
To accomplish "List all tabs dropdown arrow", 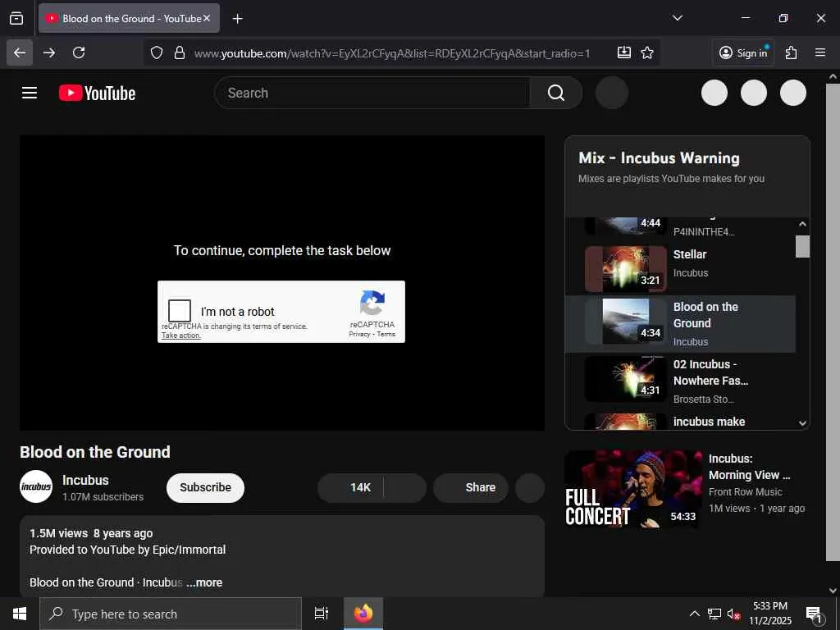I will [677, 18].
